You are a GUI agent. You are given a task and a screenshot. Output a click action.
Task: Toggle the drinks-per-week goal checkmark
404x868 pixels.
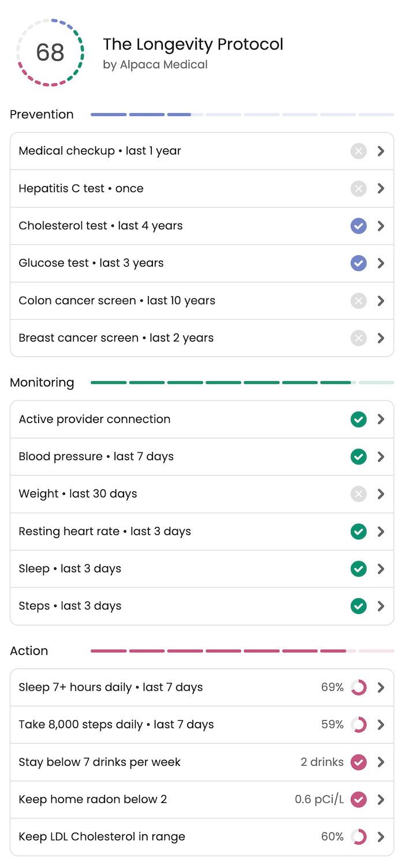pyautogui.click(x=358, y=762)
